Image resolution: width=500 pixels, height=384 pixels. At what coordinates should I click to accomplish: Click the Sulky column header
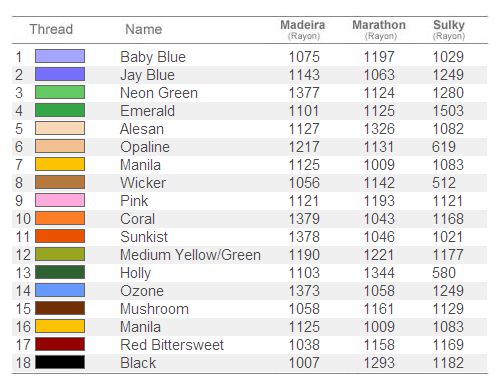pyautogui.click(x=449, y=29)
